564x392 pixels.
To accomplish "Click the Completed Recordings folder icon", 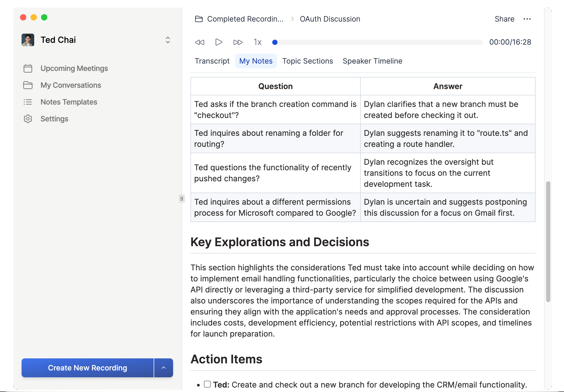I will 199,19.
